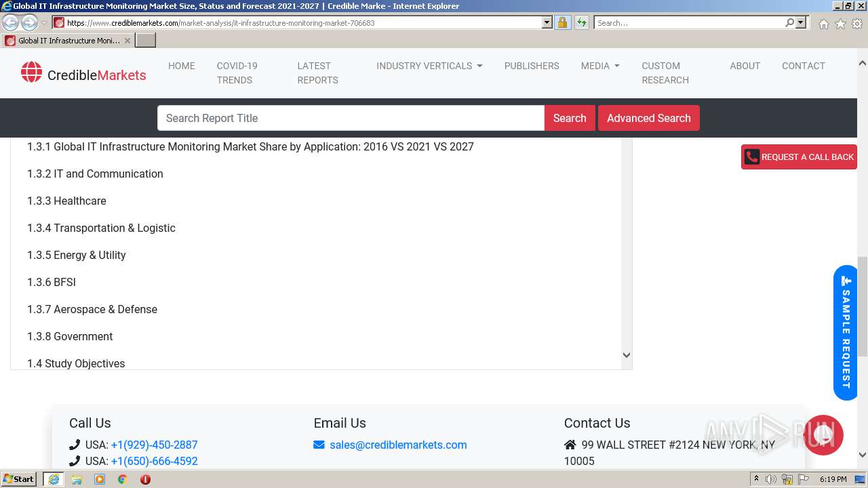The height and width of the screenshot is (488, 868).
Task: Go to the Home nav item
Action: pos(182,66)
